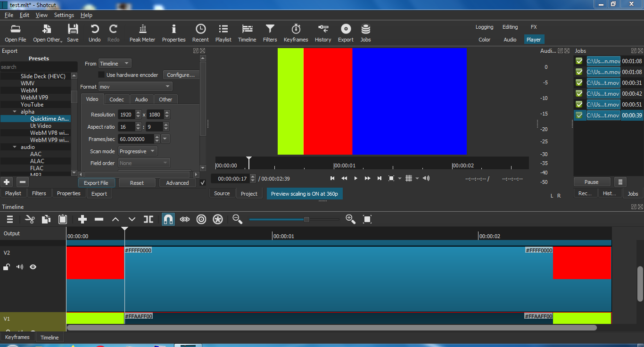Open the player zoom dropdown arrow
Viewport: 644px width, 347px height.
[400, 178]
